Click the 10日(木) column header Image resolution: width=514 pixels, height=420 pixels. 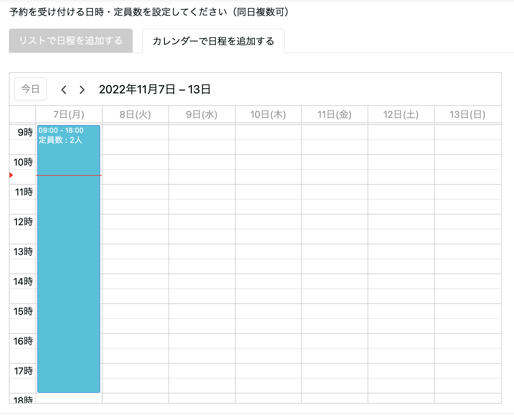coord(268,115)
